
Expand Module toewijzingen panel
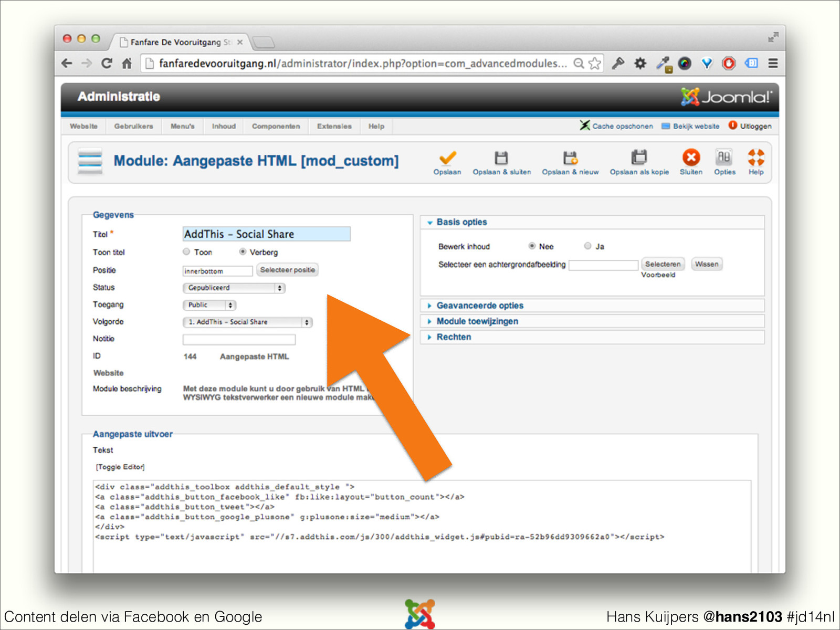pos(592,321)
